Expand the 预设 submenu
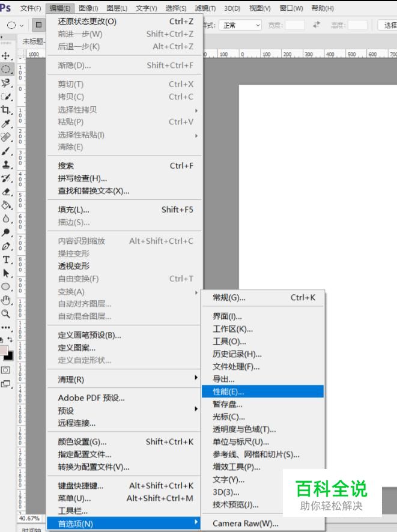The width and height of the screenshot is (397, 532). tap(124, 411)
